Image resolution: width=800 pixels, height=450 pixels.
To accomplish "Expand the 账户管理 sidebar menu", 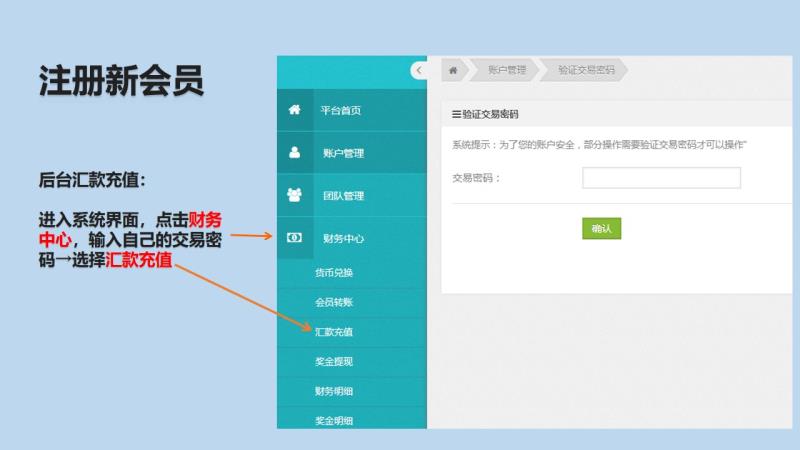I will click(343, 154).
